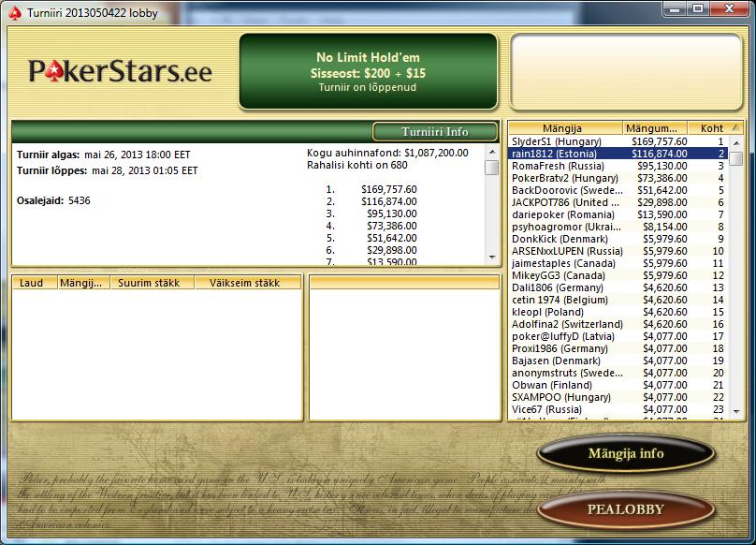Click the scroll up arrow in player list
The height and width of the screenshot is (545, 756).
[x=737, y=141]
